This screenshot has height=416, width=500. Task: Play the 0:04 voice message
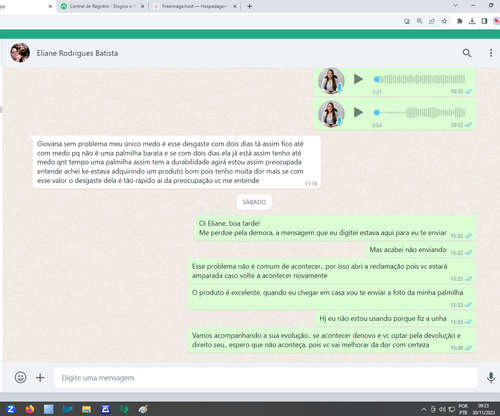tap(358, 112)
